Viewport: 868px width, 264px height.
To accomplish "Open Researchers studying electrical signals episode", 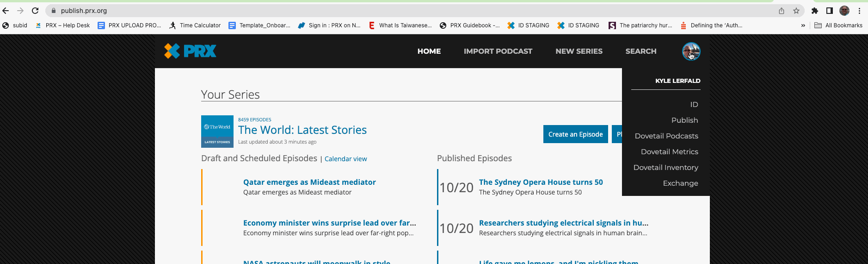I will (564, 223).
